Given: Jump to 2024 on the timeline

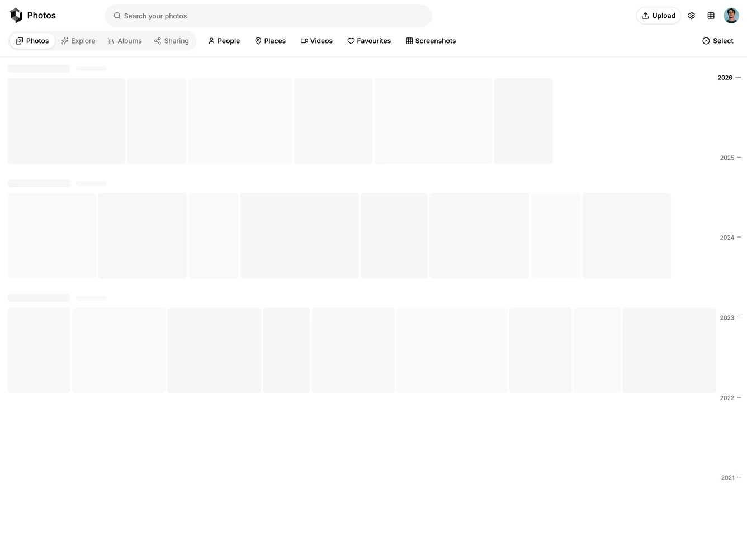Looking at the screenshot, I should [730, 238].
